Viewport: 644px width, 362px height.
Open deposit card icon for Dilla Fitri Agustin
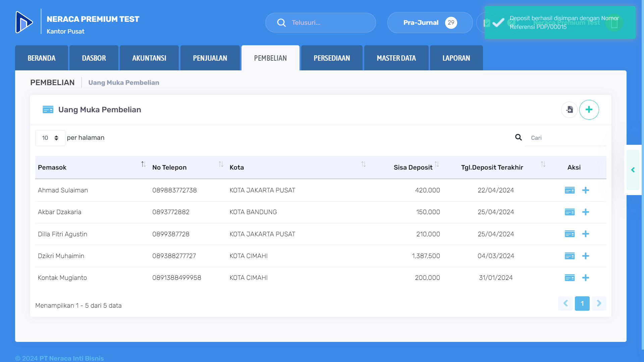(x=570, y=234)
